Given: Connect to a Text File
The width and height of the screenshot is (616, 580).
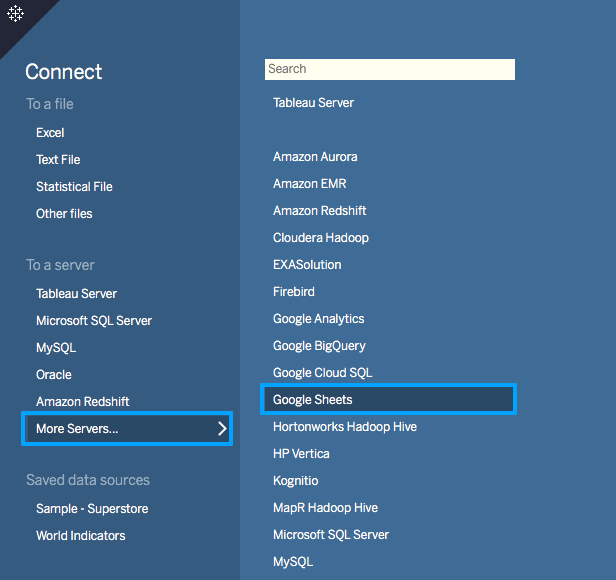Looking at the screenshot, I should click(x=58, y=160).
